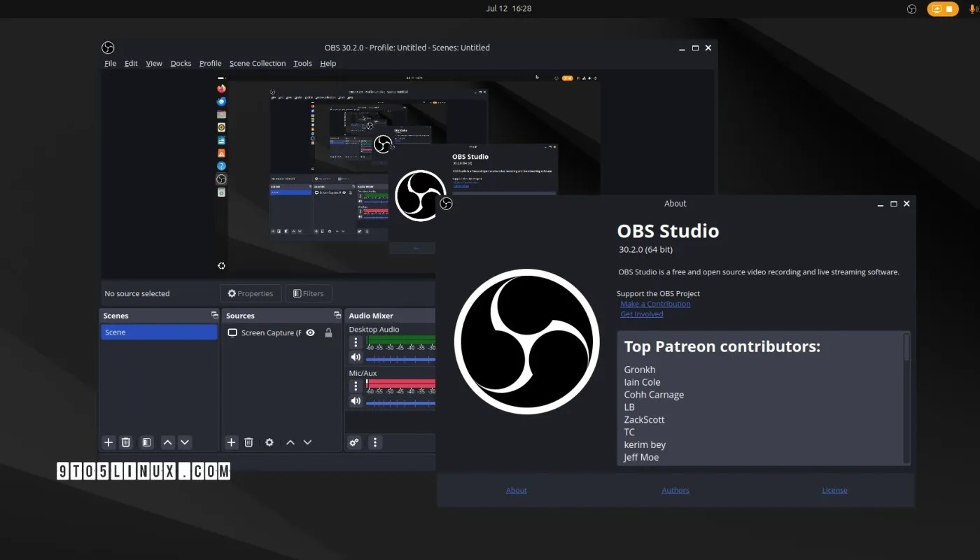Move the source down in Sources panel
This screenshot has height=560, width=980.
pos(307,442)
